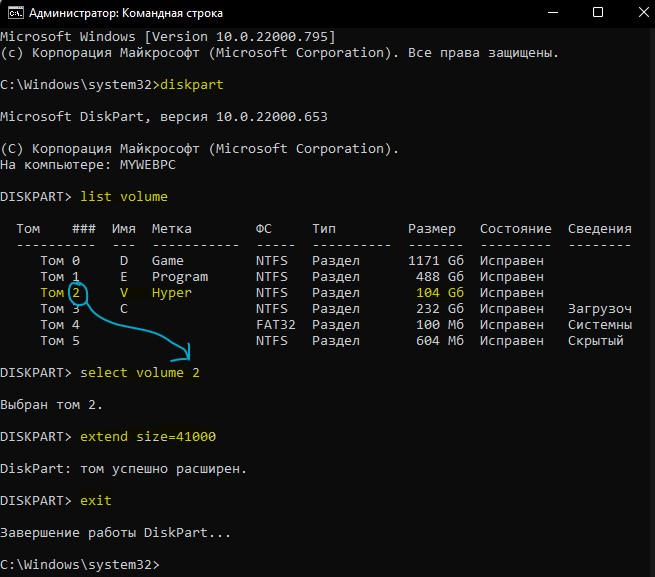The width and height of the screenshot is (655, 577).
Task: Click the 'Game' volume label
Action: 168,261
